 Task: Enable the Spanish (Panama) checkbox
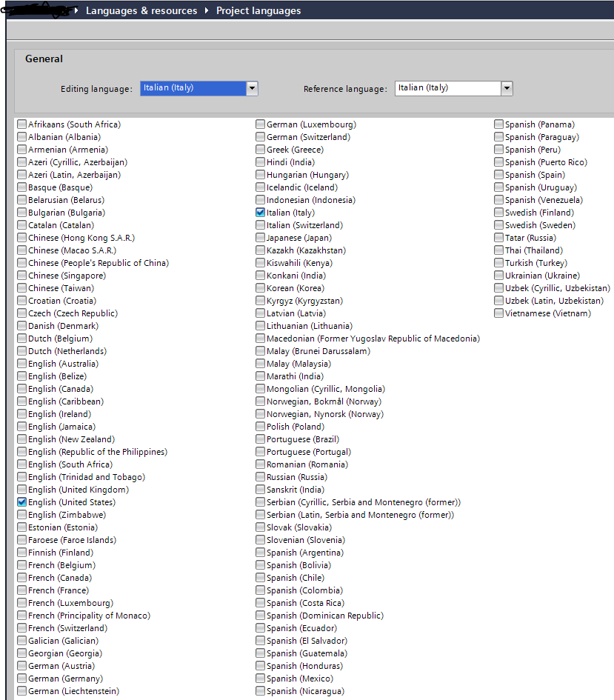click(499, 124)
